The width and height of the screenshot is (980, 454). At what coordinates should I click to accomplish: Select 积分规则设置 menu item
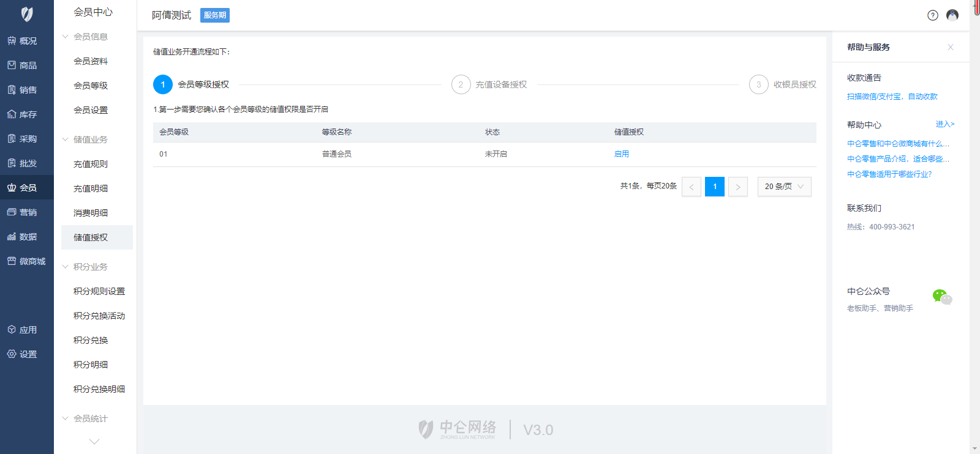[x=99, y=291]
